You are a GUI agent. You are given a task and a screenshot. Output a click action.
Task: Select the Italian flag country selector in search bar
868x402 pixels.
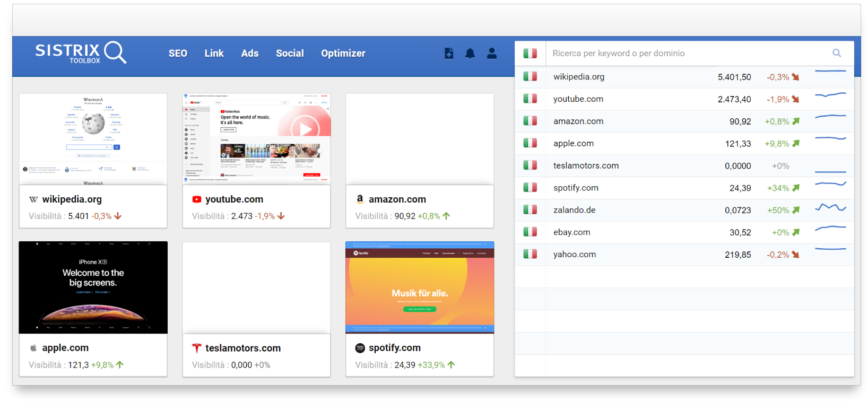click(x=530, y=54)
